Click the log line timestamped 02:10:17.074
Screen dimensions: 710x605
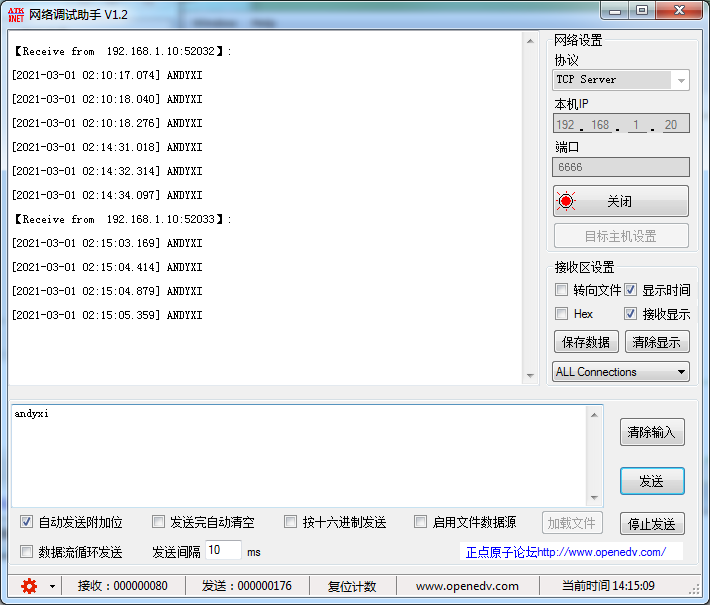[x=107, y=75]
